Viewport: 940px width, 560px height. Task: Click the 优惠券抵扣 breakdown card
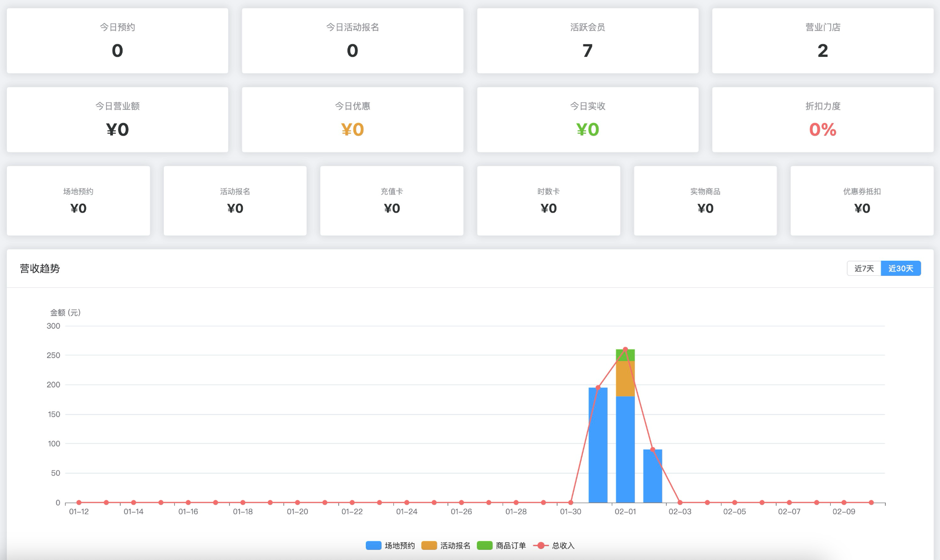862,201
